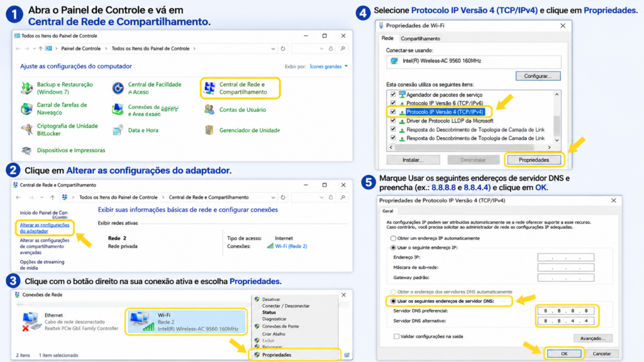Toggle Agendador de pacotes de serviço checkbox
644x362 pixels.
[393, 94]
